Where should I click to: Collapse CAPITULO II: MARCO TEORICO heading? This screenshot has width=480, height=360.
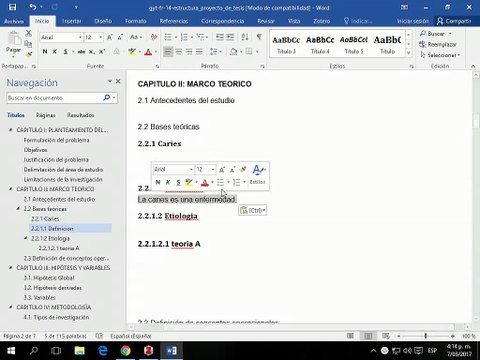pos(10,189)
